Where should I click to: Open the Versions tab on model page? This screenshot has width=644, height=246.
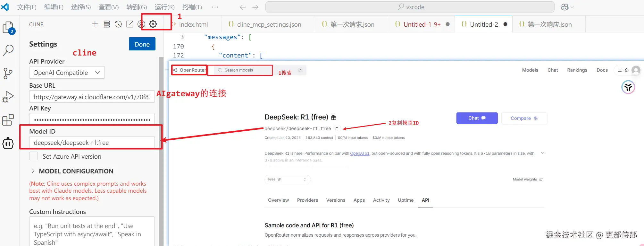(336, 200)
